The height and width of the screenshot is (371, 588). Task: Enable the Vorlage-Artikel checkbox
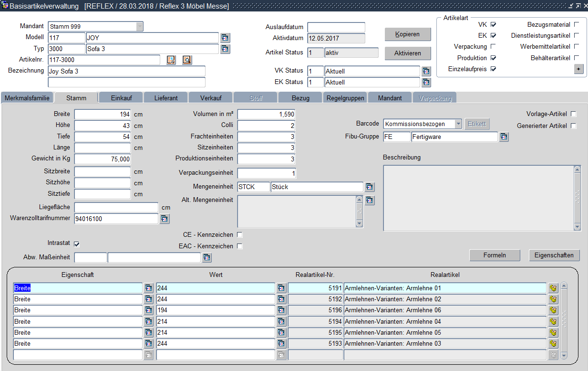click(574, 114)
